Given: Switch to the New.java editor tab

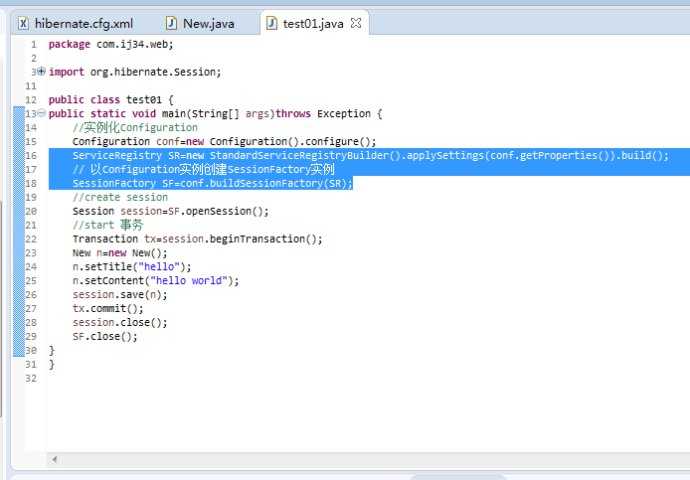Looking at the screenshot, I should [x=201, y=23].
